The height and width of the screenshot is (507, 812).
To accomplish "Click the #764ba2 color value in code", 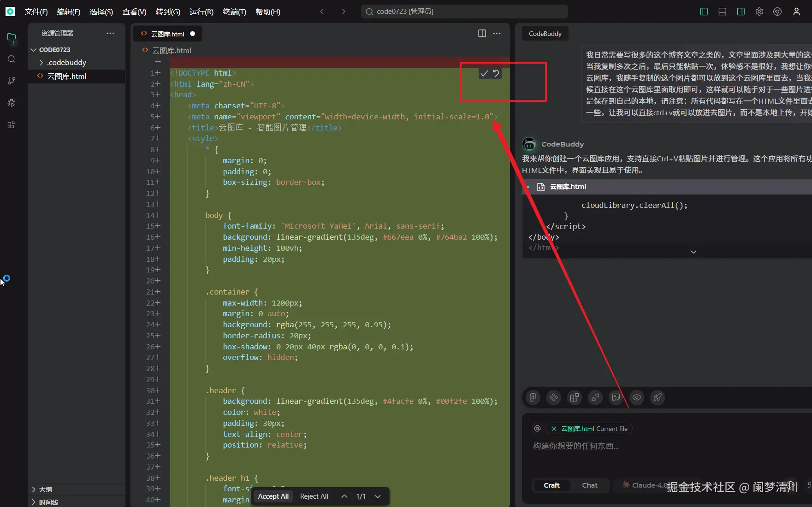I will 451,237.
